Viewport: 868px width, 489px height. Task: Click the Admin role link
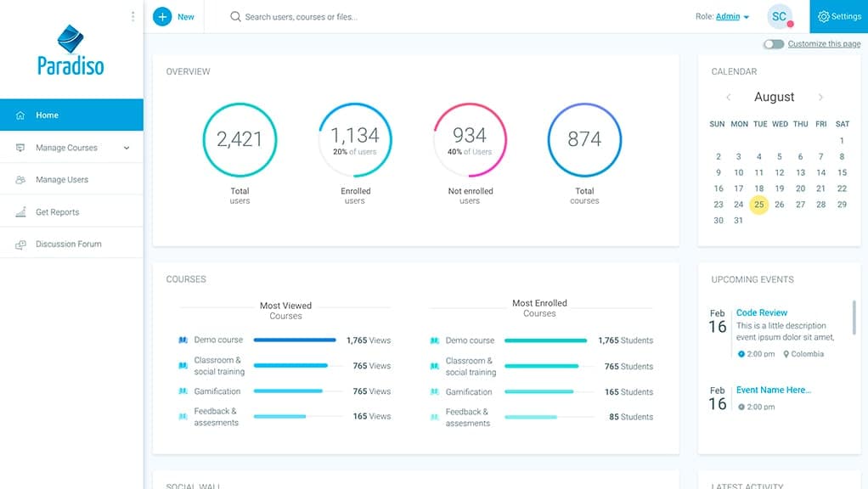point(727,17)
